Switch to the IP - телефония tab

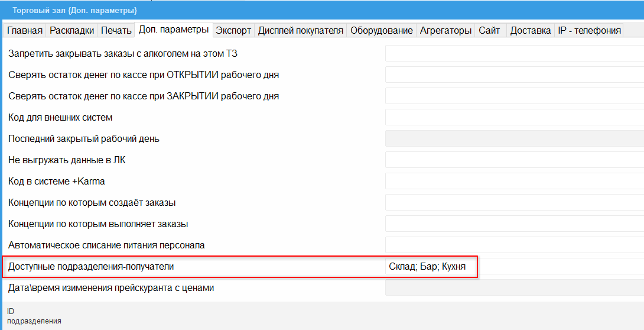click(x=590, y=30)
